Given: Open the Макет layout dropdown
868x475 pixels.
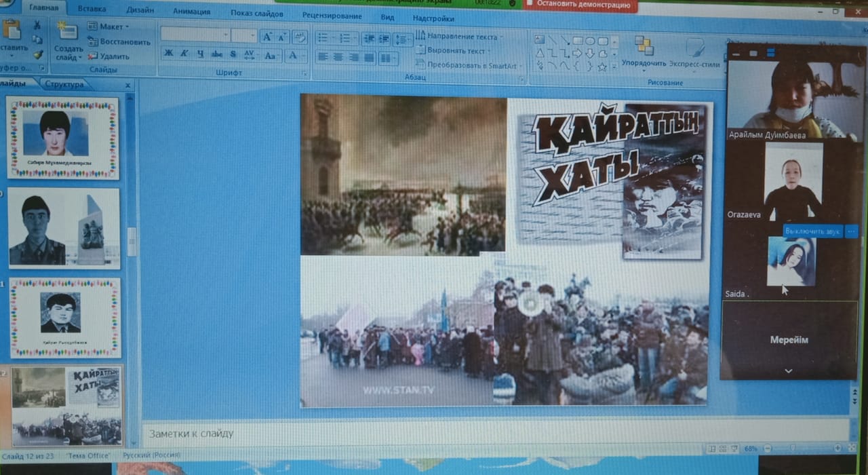Looking at the screenshot, I should 110,26.
